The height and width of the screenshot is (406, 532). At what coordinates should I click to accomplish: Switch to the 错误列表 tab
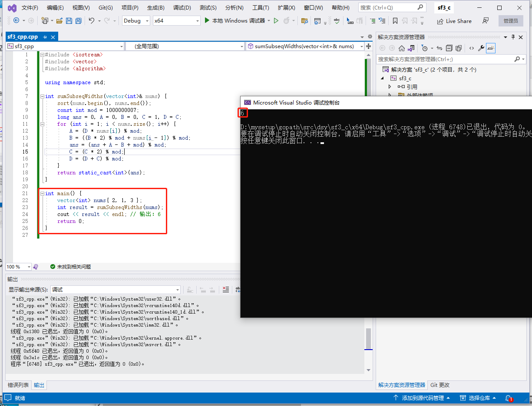click(x=18, y=385)
